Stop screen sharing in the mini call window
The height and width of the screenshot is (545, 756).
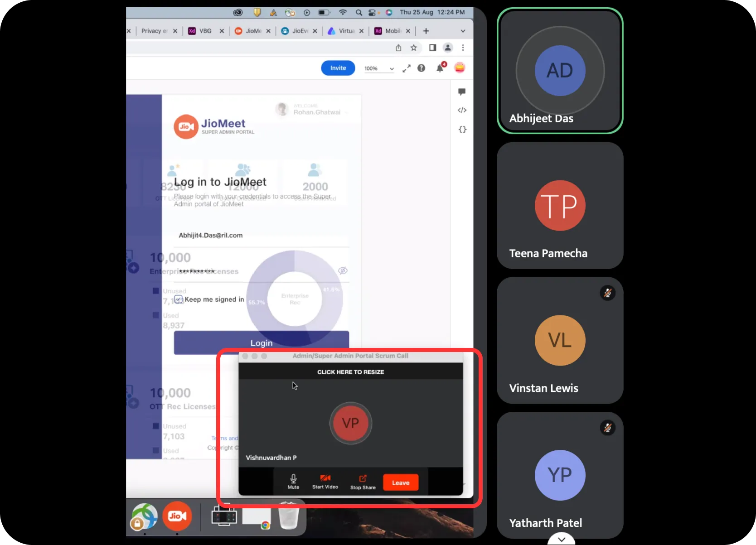click(363, 482)
